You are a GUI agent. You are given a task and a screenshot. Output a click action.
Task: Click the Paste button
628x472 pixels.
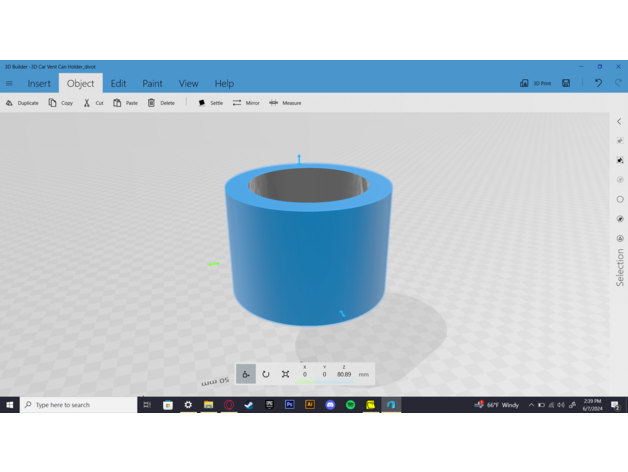pyautogui.click(x=125, y=103)
